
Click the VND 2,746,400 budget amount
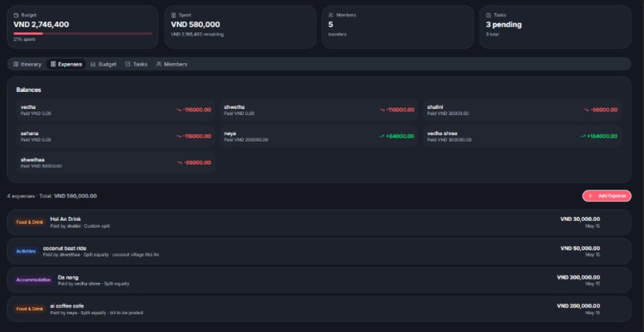[x=41, y=25]
